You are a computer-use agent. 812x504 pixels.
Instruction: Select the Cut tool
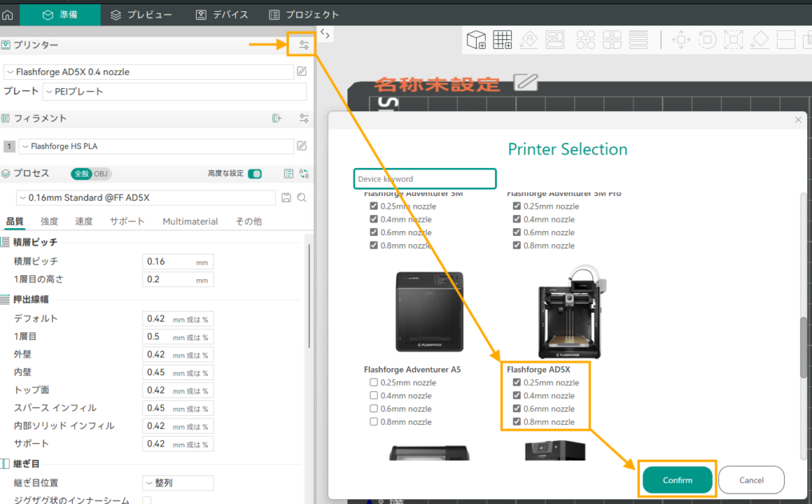786,39
